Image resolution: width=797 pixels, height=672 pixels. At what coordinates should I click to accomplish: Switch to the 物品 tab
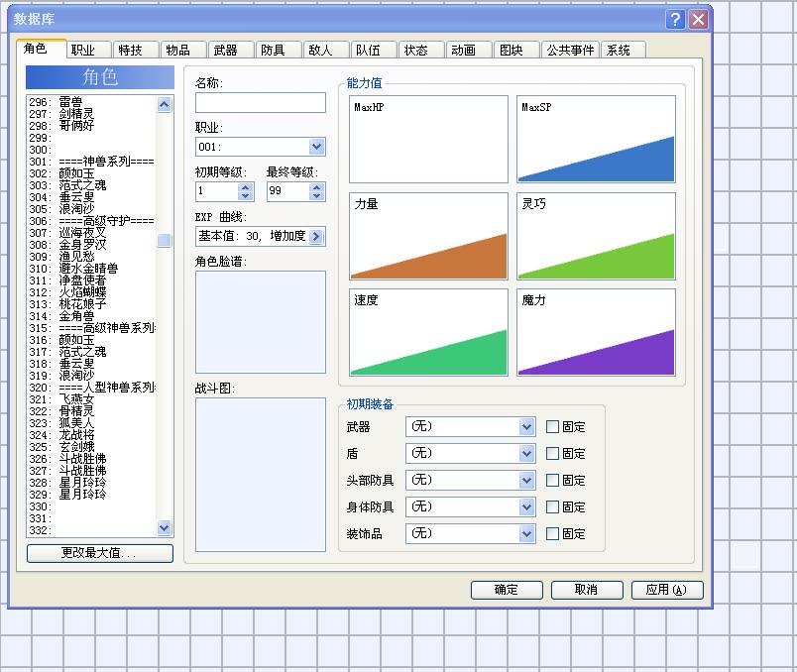pos(183,50)
